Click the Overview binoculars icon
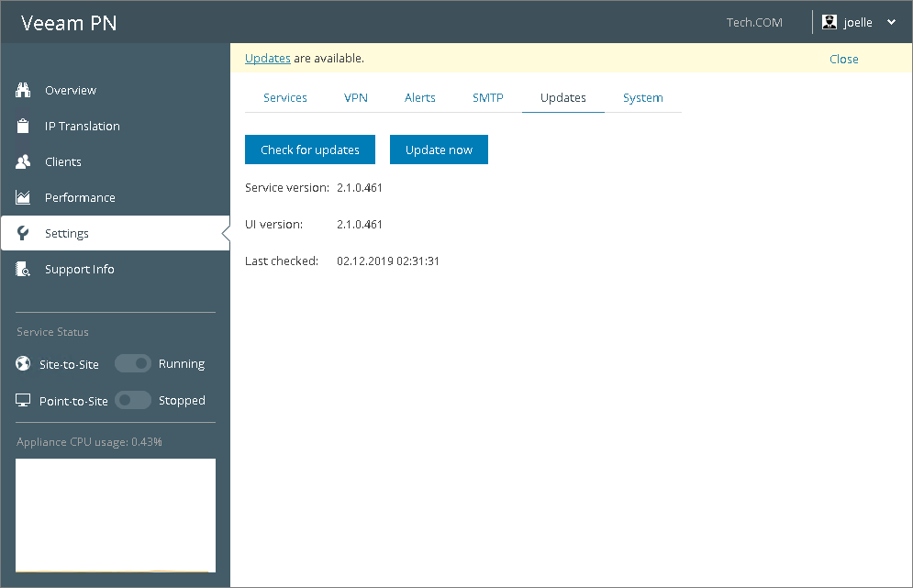This screenshot has width=913, height=588. pos(23,90)
